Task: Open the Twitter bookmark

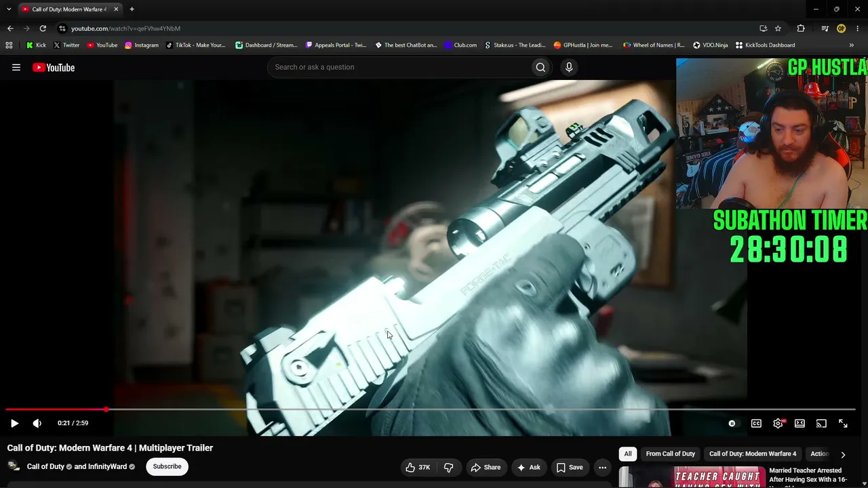Action: click(x=66, y=45)
